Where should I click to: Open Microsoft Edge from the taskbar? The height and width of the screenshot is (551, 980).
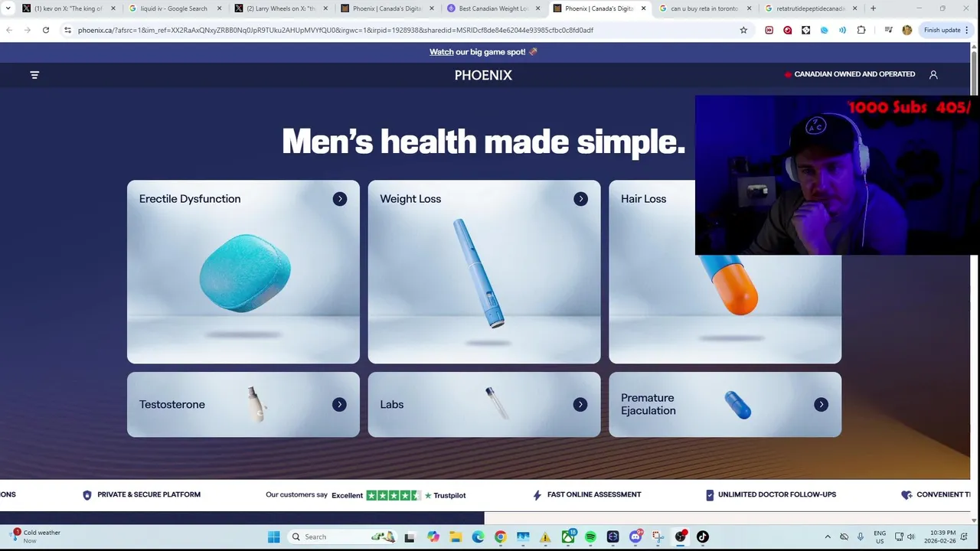pyautogui.click(x=478, y=536)
